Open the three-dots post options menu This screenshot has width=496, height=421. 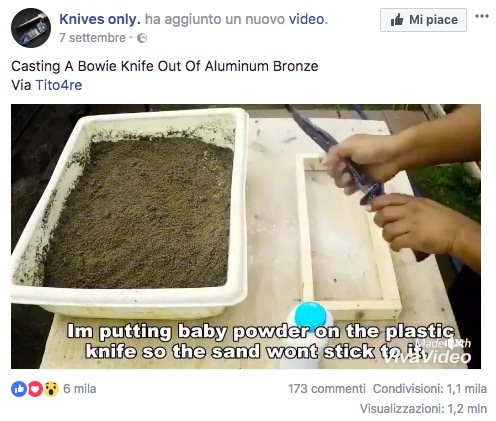[482, 16]
